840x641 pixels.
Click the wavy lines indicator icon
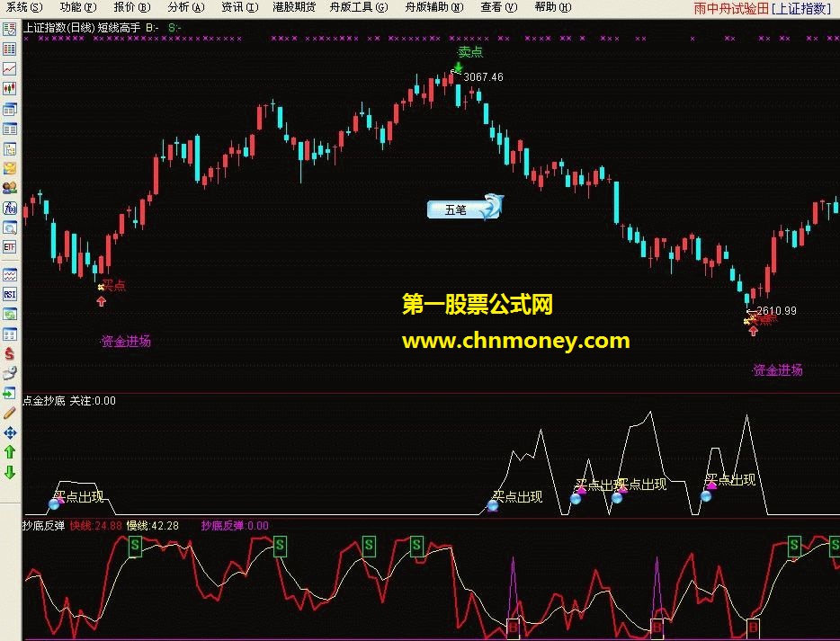pos(9,275)
